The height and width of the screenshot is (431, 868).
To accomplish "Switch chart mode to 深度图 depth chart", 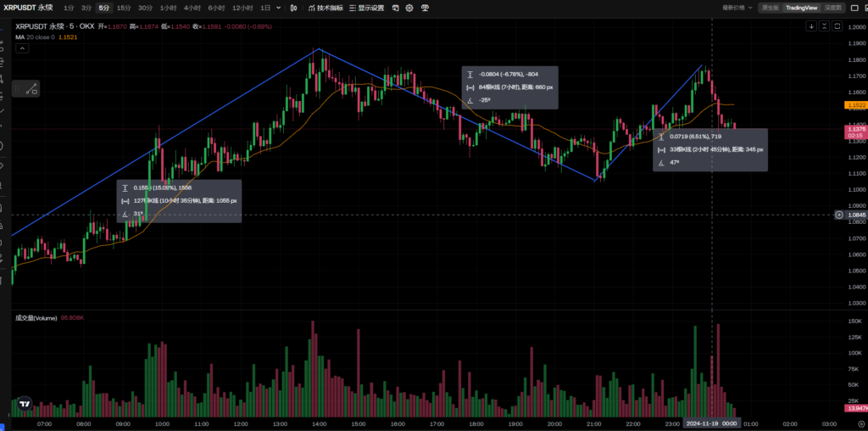I will 833,8.
